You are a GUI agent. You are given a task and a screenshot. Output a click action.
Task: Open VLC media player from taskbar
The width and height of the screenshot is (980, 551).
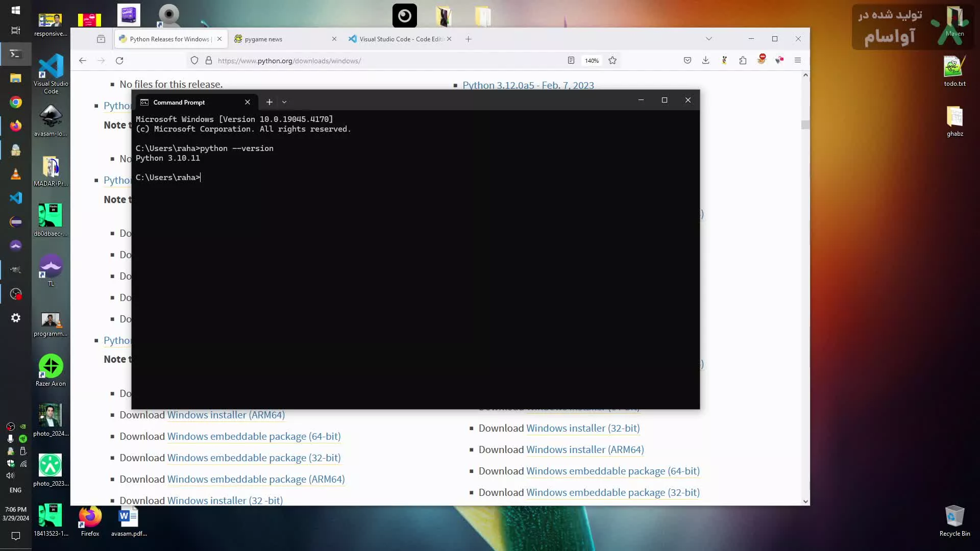pyautogui.click(x=16, y=174)
